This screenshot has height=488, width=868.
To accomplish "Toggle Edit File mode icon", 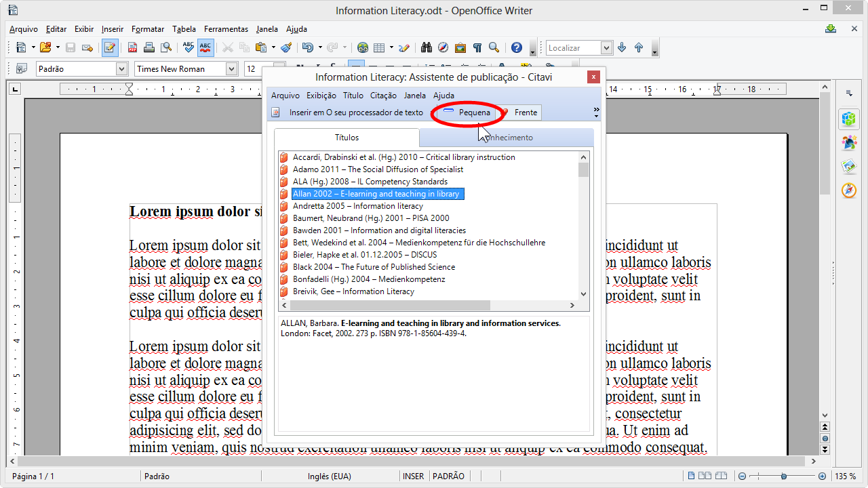I will tap(109, 47).
